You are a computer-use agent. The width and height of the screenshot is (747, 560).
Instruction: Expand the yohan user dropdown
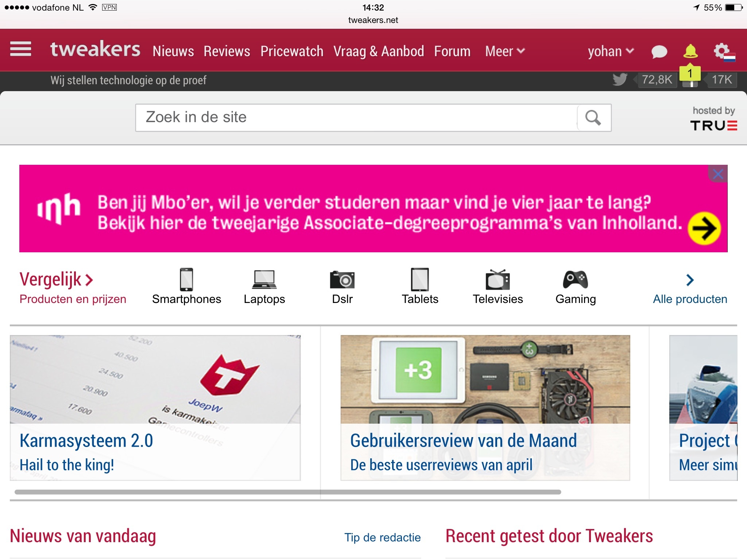click(611, 51)
